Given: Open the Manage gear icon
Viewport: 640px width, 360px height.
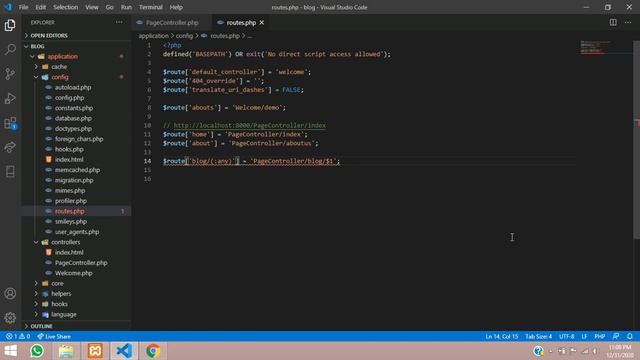Looking at the screenshot, I should [x=10, y=318].
